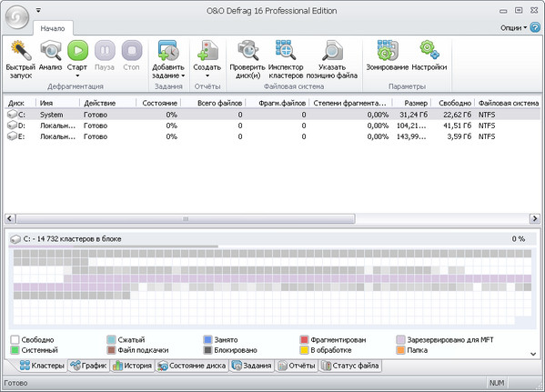
Task: Select the drive D: icon in list
Action: 12,126
